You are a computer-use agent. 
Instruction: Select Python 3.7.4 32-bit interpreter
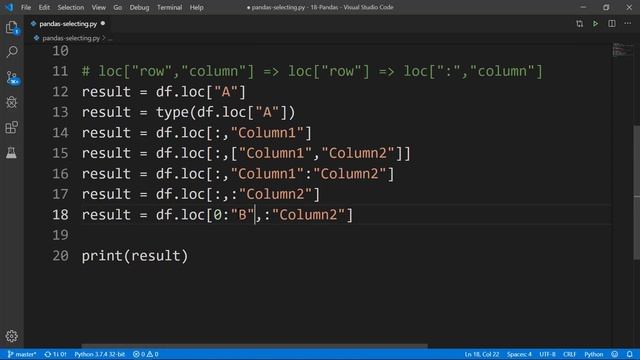point(100,354)
